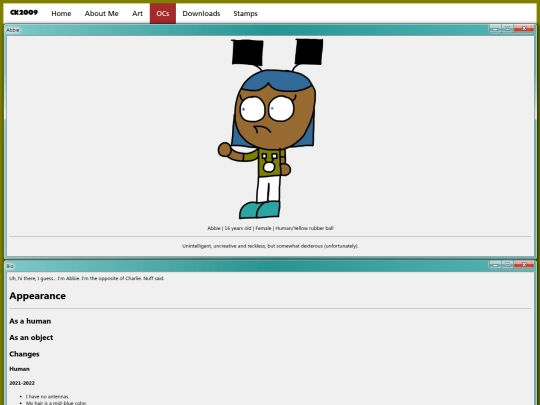Click the Appearance heading

38,296
